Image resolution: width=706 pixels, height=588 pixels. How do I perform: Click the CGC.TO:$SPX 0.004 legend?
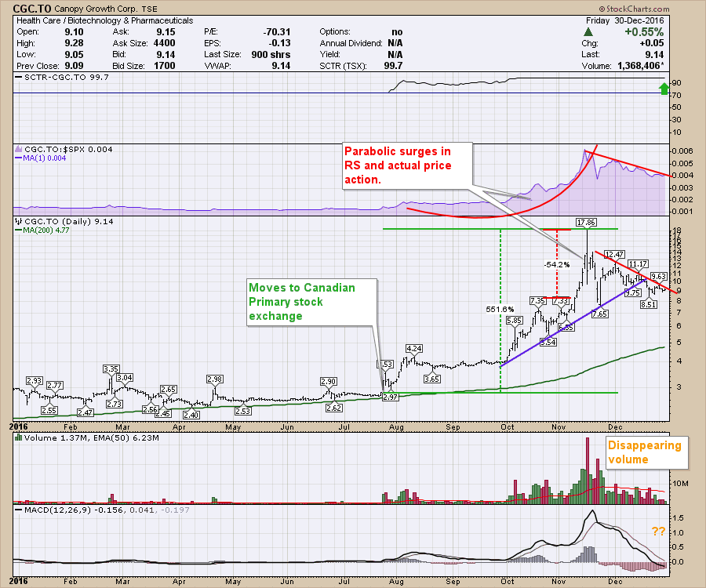pyautogui.click(x=64, y=150)
